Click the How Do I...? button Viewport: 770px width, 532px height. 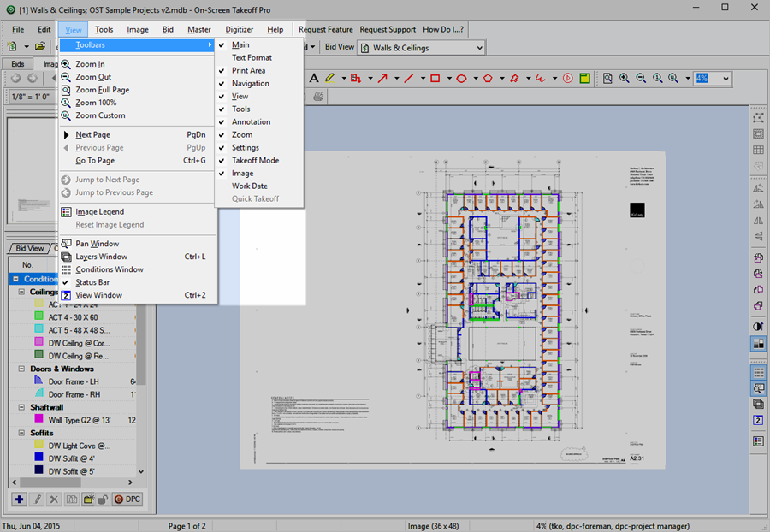coord(443,29)
